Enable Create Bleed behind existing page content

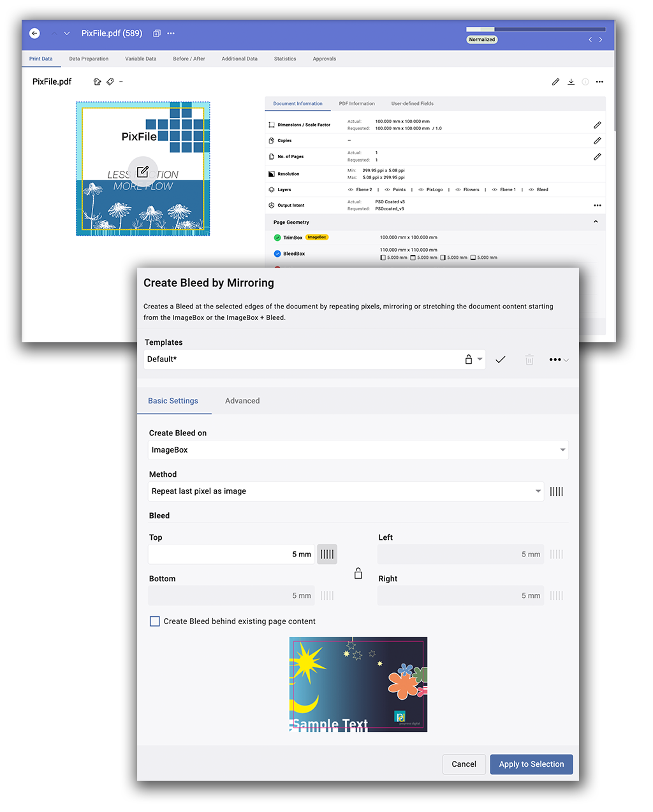[155, 621]
